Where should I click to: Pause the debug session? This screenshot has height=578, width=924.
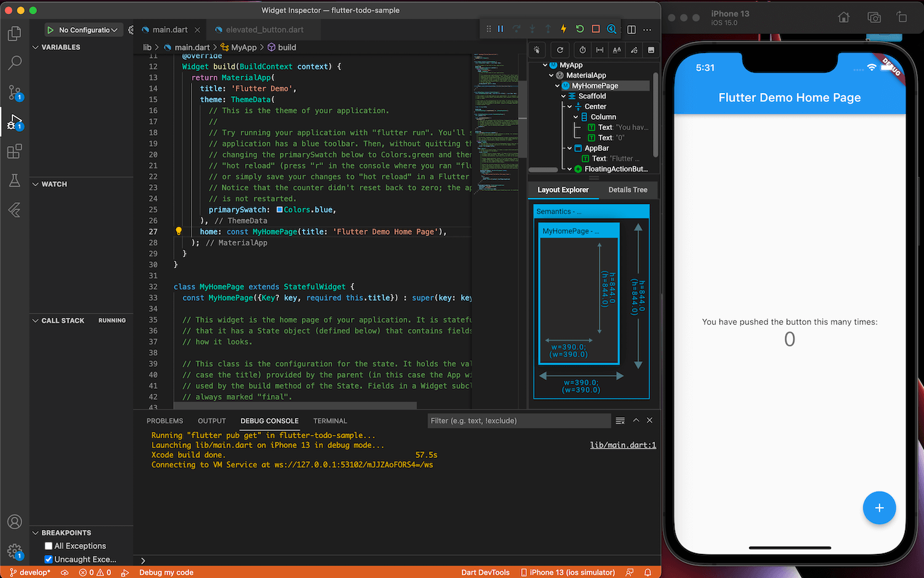tap(501, 29)
